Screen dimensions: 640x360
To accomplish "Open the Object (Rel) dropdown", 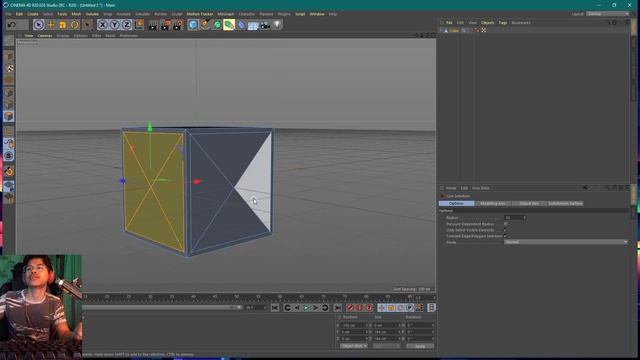I will click(353, 346).
